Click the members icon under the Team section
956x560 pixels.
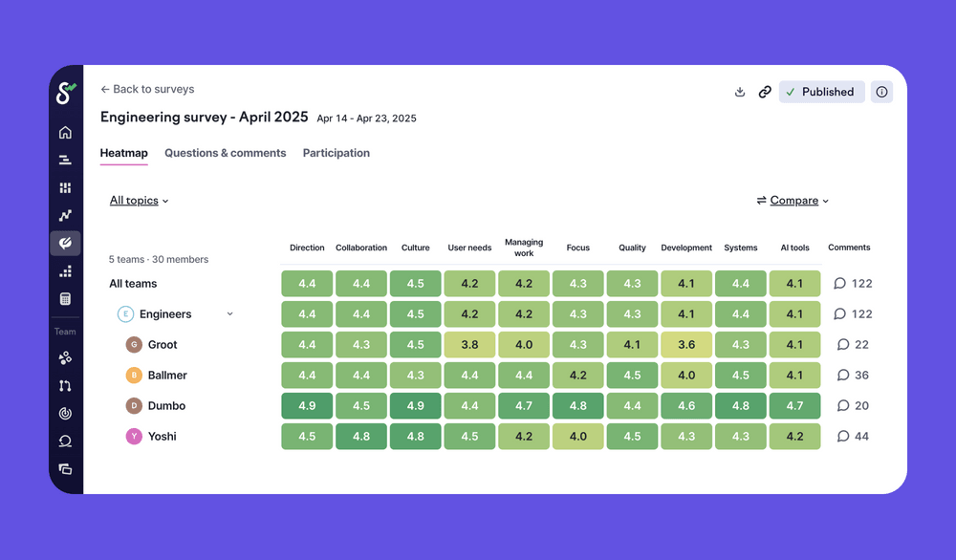point(65,358)
